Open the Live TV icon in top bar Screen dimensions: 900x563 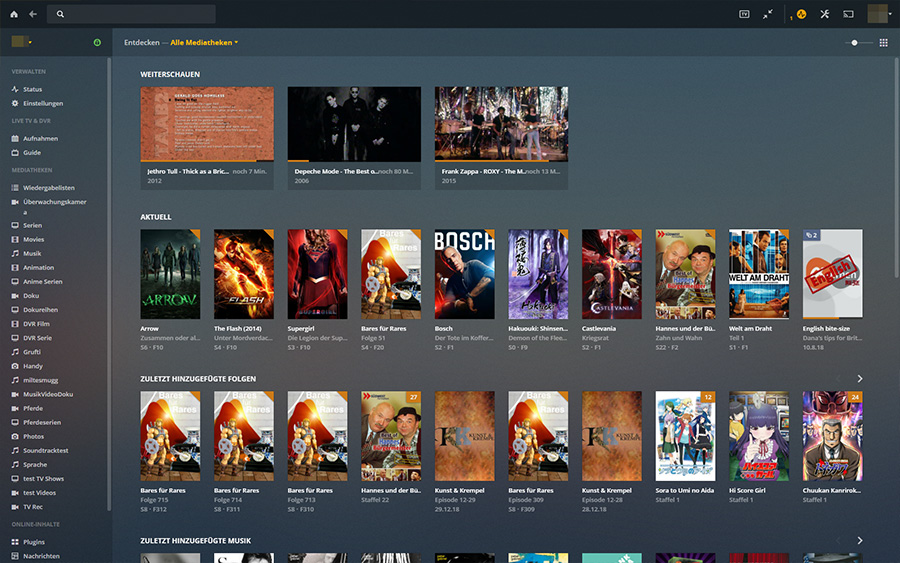tap(744, 14)
